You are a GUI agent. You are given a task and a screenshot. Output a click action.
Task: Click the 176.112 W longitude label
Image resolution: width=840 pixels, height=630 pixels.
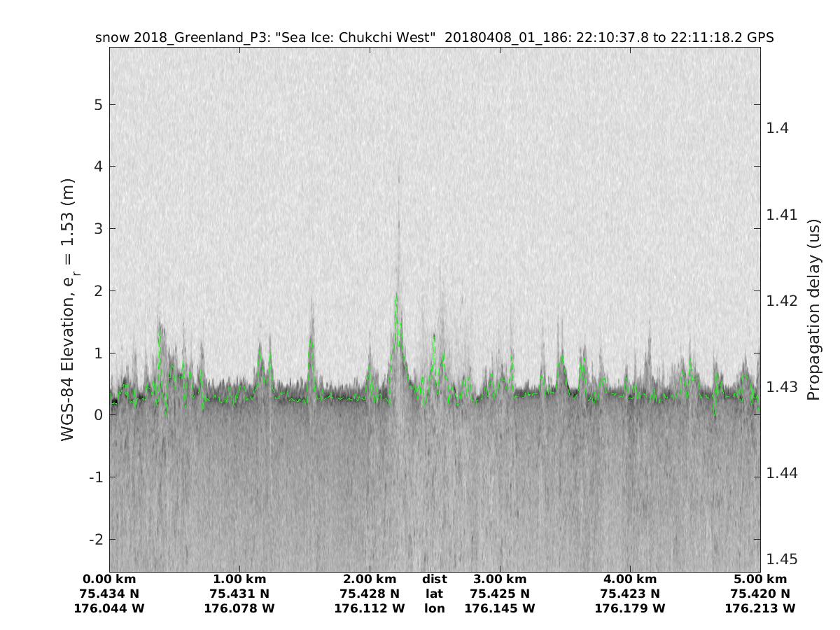coord(370,608)
